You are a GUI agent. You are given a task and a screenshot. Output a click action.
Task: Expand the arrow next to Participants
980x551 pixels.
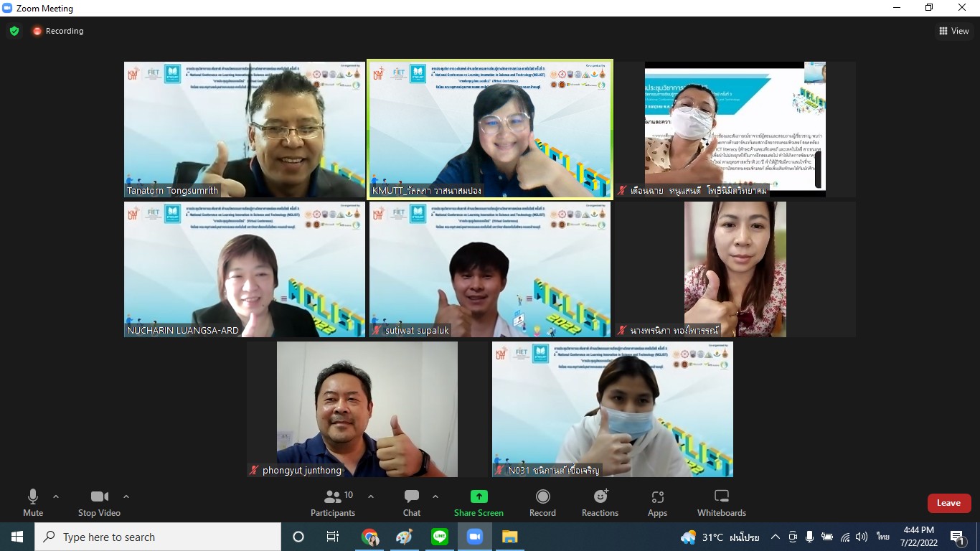click(x=371, y=496)
